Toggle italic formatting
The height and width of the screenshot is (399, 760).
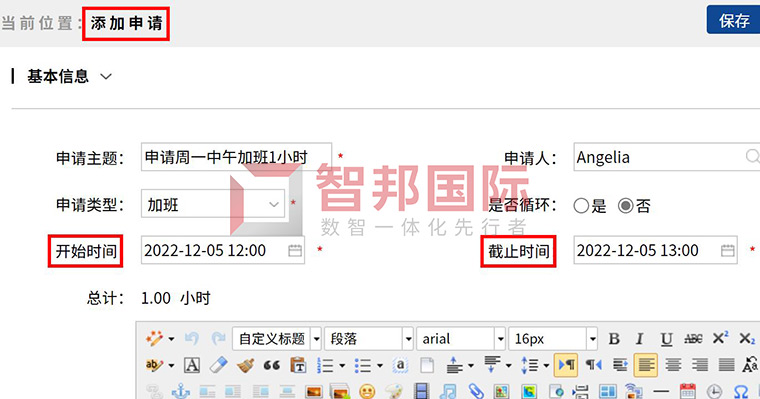pos(640,338)
